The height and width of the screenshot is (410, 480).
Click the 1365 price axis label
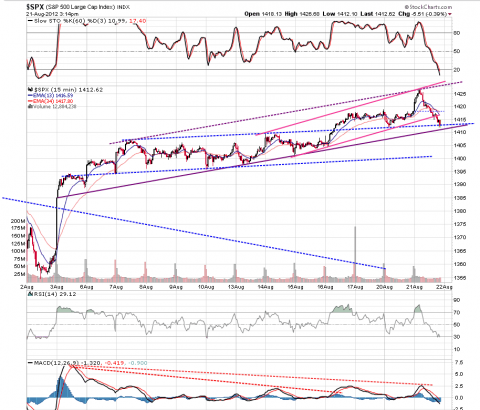point(460,251)
